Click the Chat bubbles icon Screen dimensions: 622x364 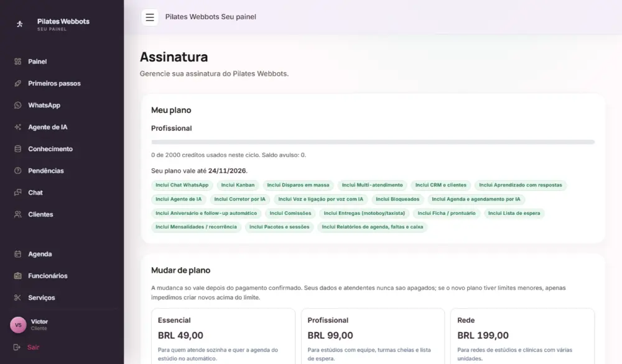18,193
